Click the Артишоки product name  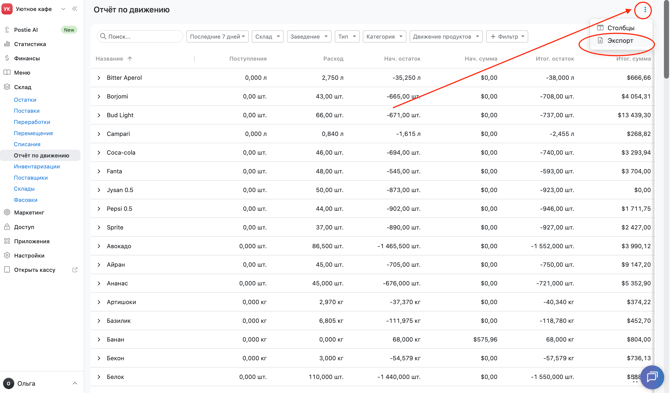[x=121, y=302]
